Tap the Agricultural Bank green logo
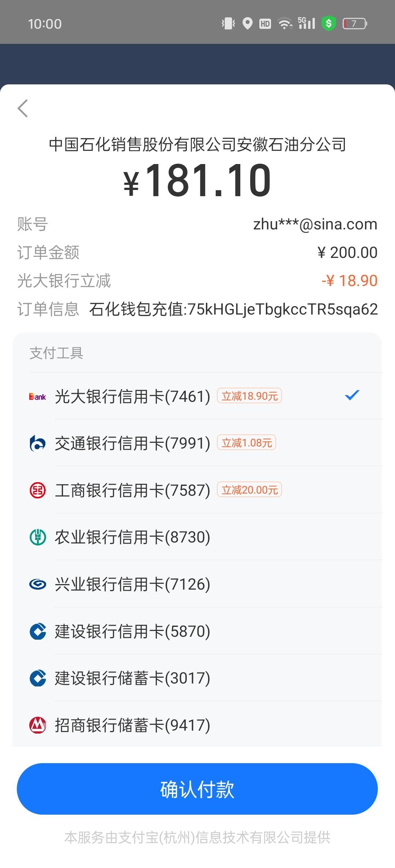 (38, 537)
